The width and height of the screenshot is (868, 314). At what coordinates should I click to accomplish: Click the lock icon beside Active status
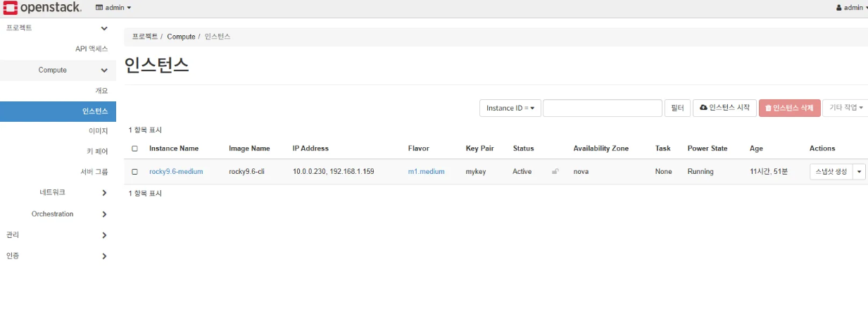555,171
